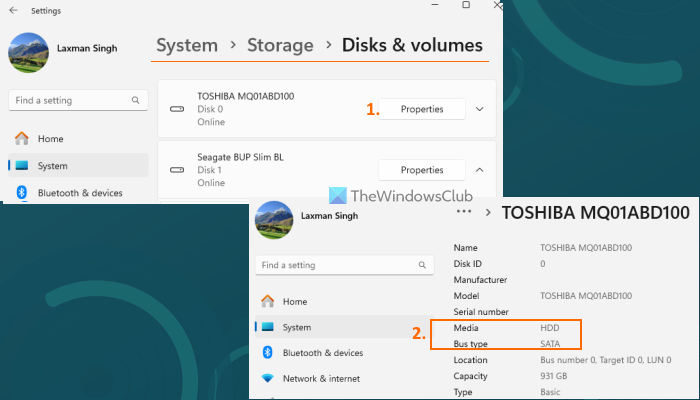
Task: Select Disk ID value 0
Action: (542, 264)
